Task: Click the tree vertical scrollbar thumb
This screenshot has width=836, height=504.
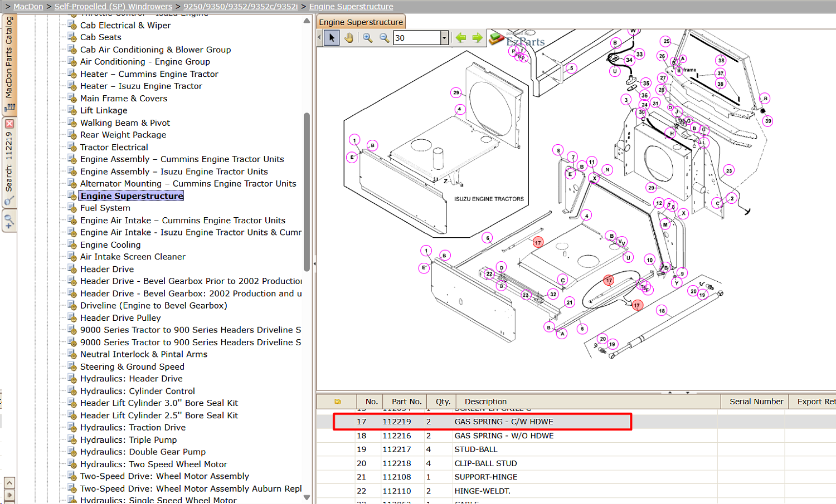Action: point(307,192)
